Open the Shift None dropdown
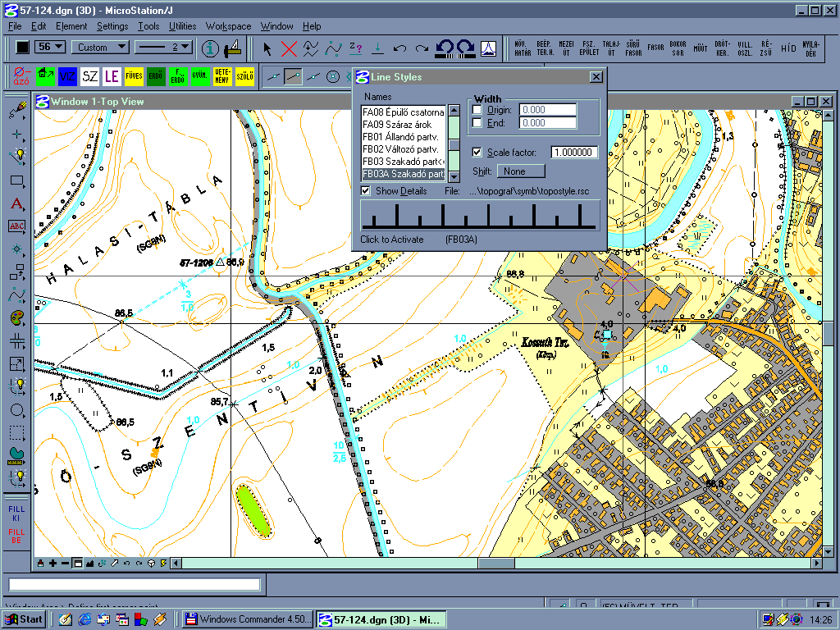 click(520, 171)
